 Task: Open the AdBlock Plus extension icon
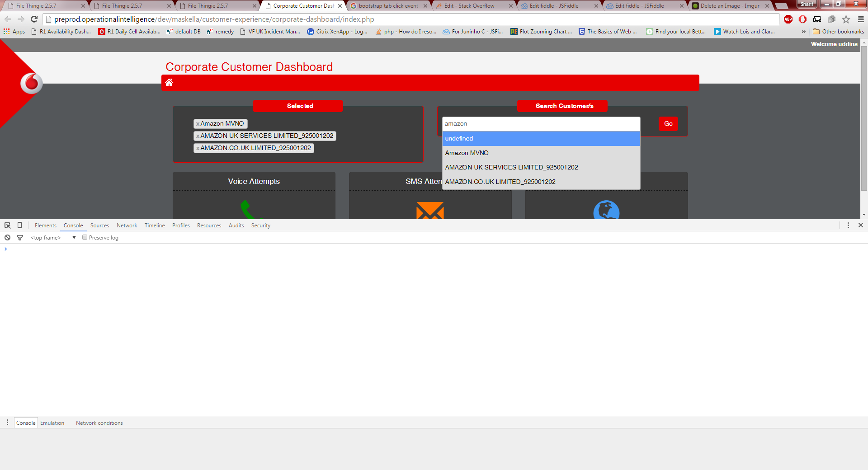(x=788, y=19)
